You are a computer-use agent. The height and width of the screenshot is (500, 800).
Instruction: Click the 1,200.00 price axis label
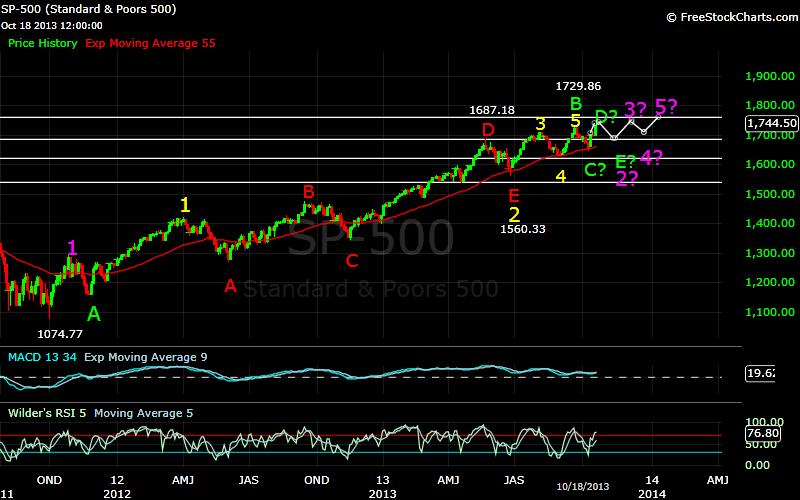(770, 282)
